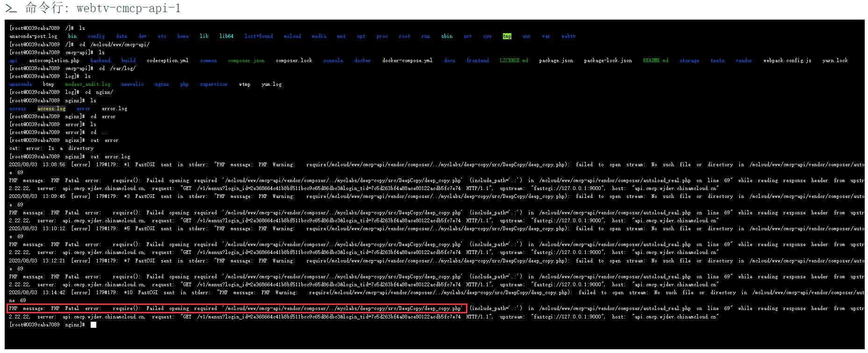Click the white cursor block at the last prompt
This screenshot has height=353, width=868.
tap(93, 325)
